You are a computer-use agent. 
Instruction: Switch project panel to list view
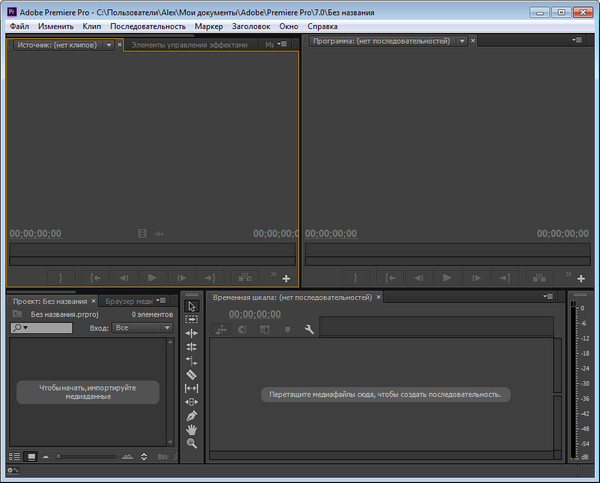15,457
